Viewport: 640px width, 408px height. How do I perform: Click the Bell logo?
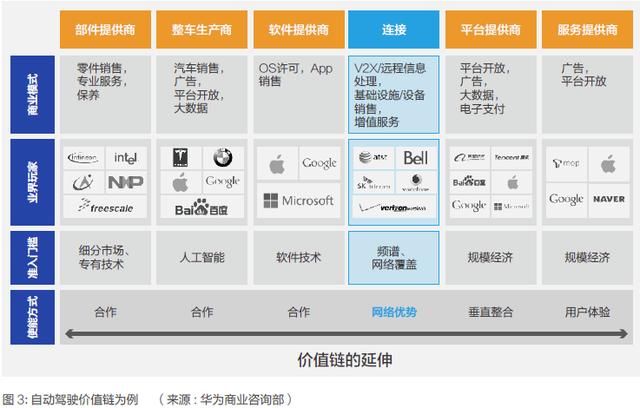416,158
